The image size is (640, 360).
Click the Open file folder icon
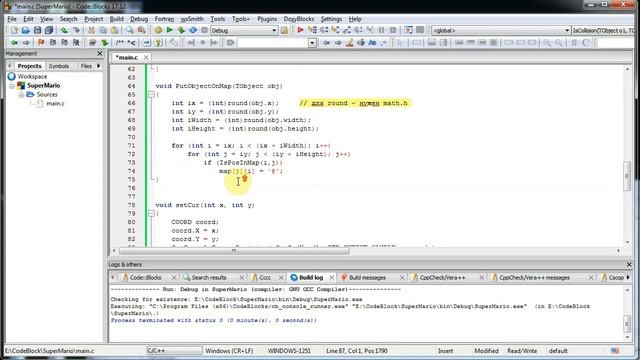pyautogui.click(x=26, y=30)
